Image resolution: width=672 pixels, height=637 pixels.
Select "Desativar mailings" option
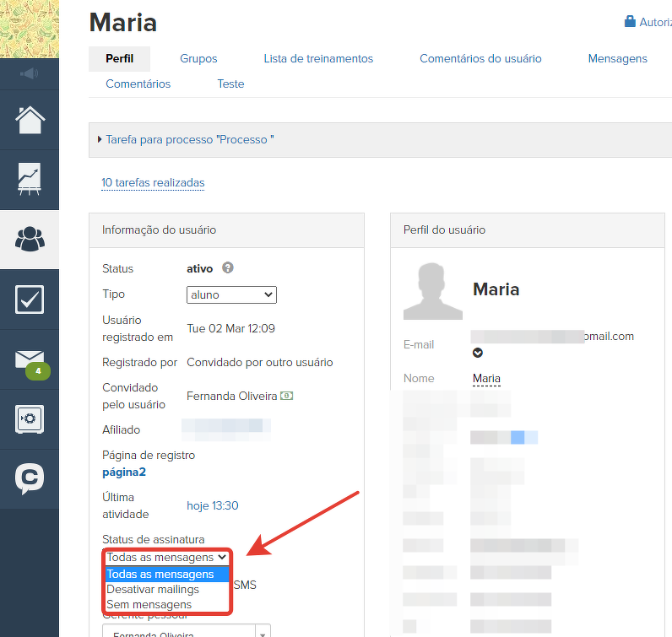(x=153, y=589)
